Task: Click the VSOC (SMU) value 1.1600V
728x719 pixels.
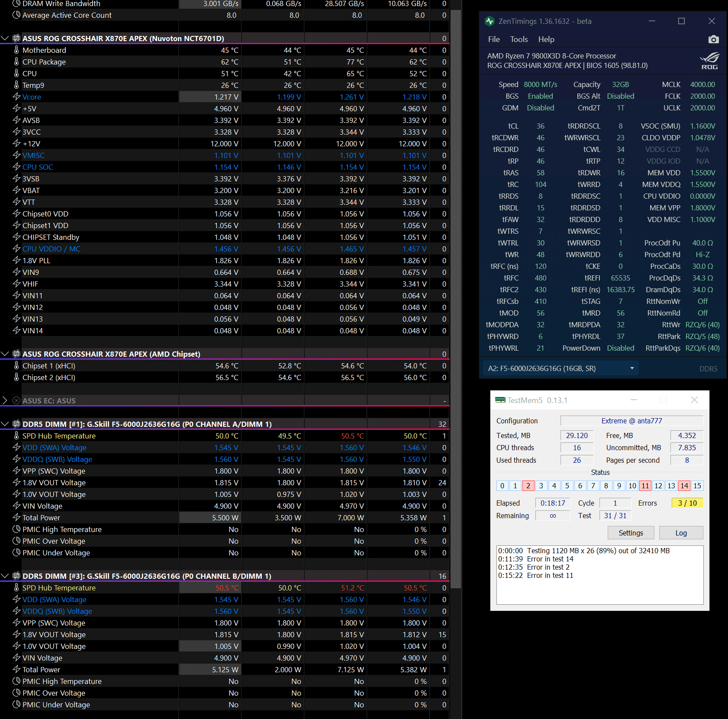Action: pos(702,126)
